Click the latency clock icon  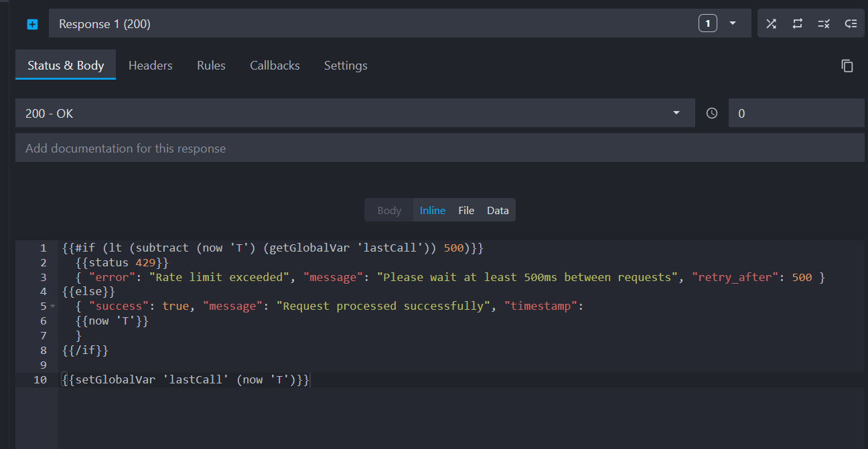coord(711,112)
